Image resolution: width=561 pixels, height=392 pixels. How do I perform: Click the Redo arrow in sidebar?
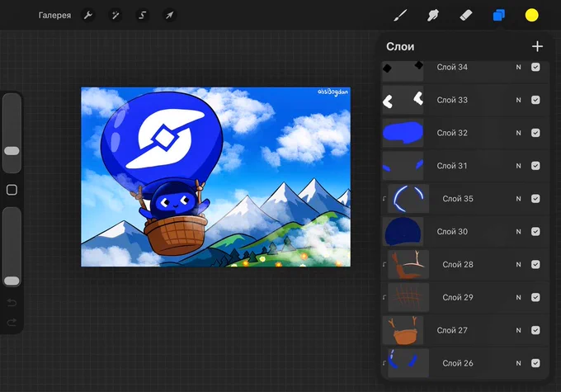pyautogui.click(x=12, y=322)
